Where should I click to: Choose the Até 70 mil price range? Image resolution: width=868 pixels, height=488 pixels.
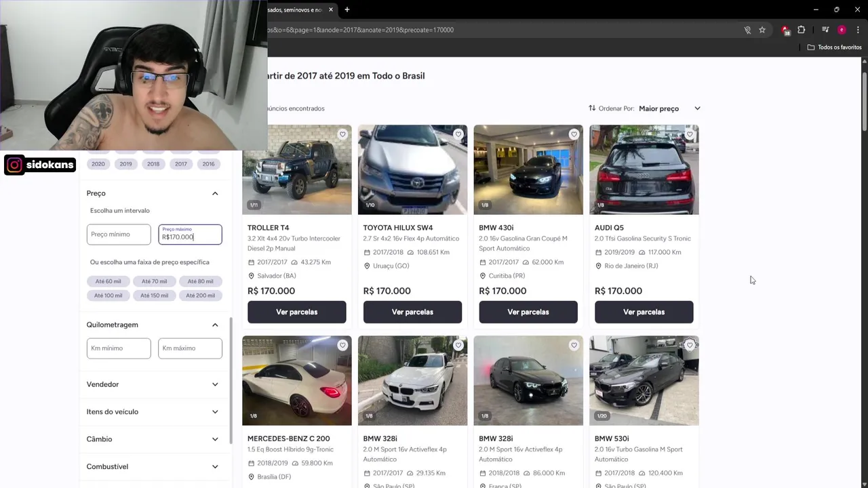pos(154,281)
